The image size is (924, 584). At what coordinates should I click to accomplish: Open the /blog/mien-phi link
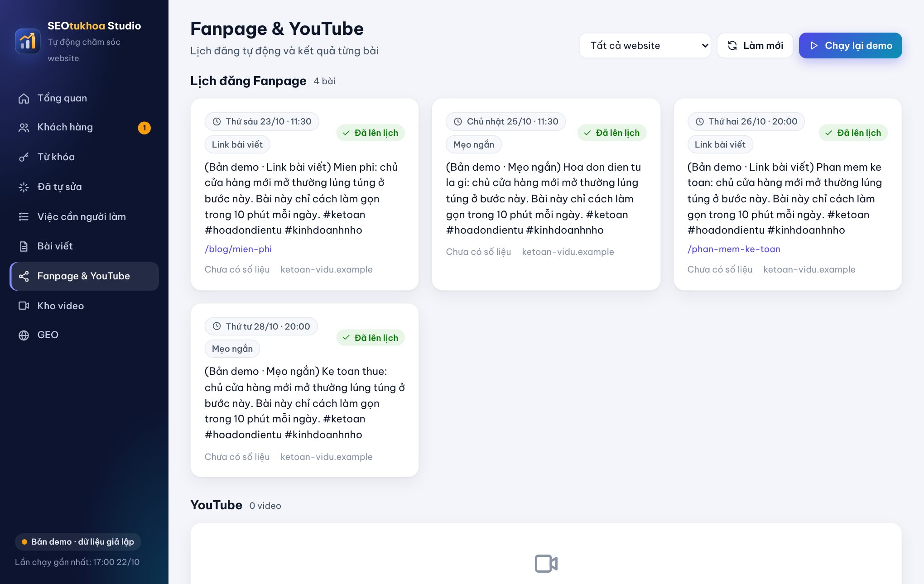pos(238,249)
